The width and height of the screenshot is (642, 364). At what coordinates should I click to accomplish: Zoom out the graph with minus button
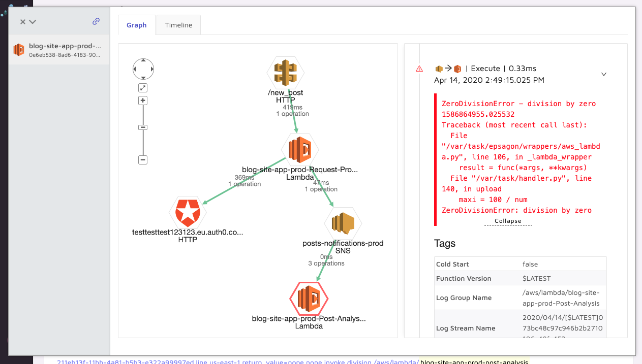[x=143, y=160]
